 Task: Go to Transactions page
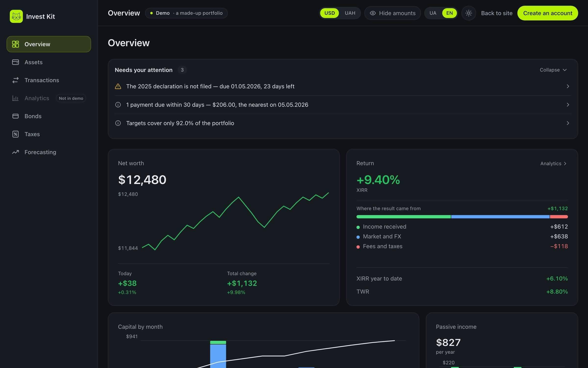point(49,80)
